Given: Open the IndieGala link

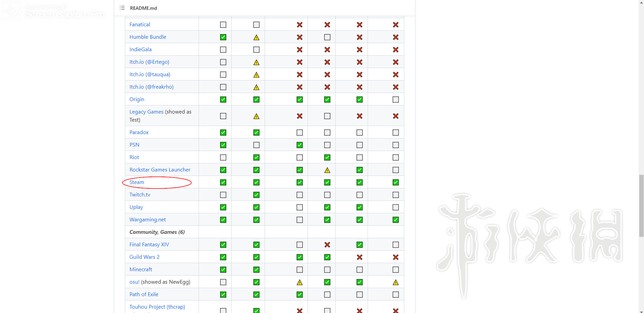Looking at the screenshot, I should pos(140,49).
